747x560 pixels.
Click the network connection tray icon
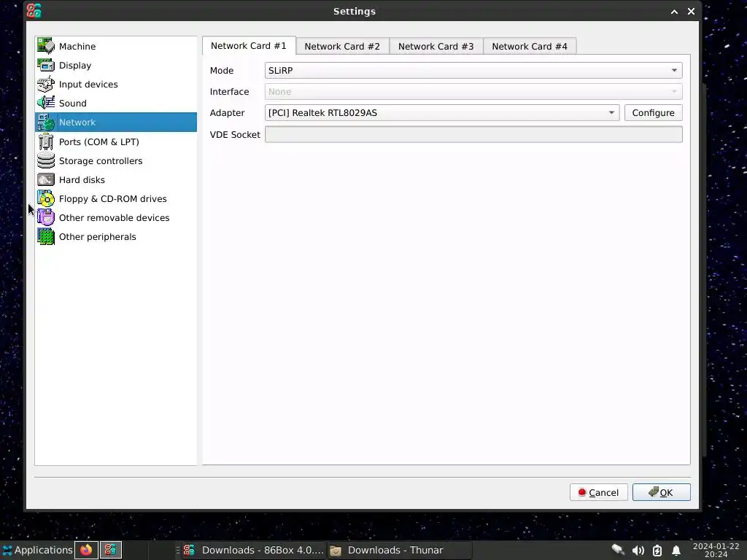(618, 550)
